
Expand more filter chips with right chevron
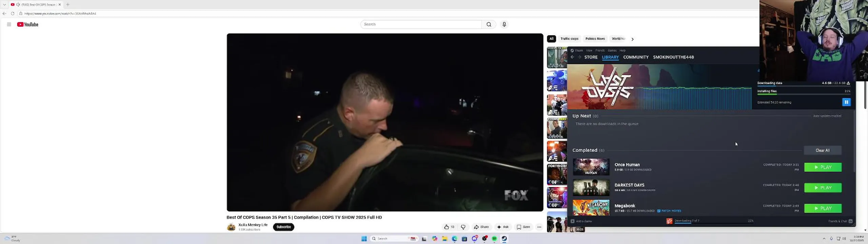click(x=632, y=39)
